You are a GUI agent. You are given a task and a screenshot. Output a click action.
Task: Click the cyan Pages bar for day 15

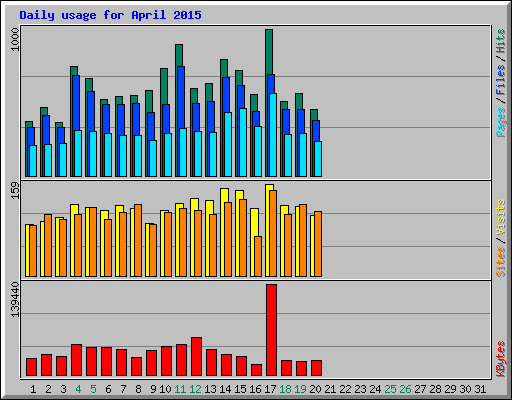click(243, 142)
